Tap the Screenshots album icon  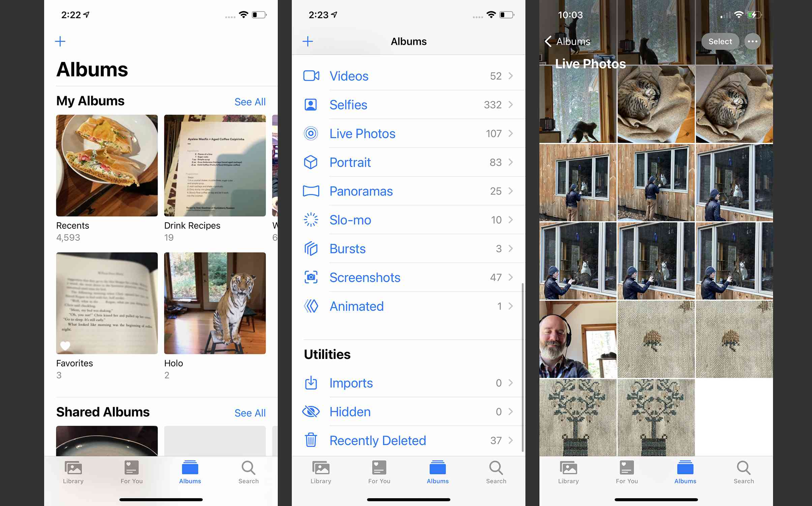pyautogui.click(x=311, y=277)
